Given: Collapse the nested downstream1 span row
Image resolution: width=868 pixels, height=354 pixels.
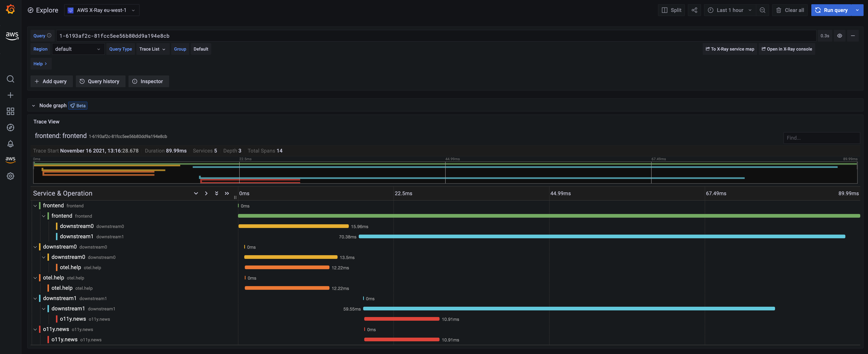Looking at the screenshot, I should (43, 309).
